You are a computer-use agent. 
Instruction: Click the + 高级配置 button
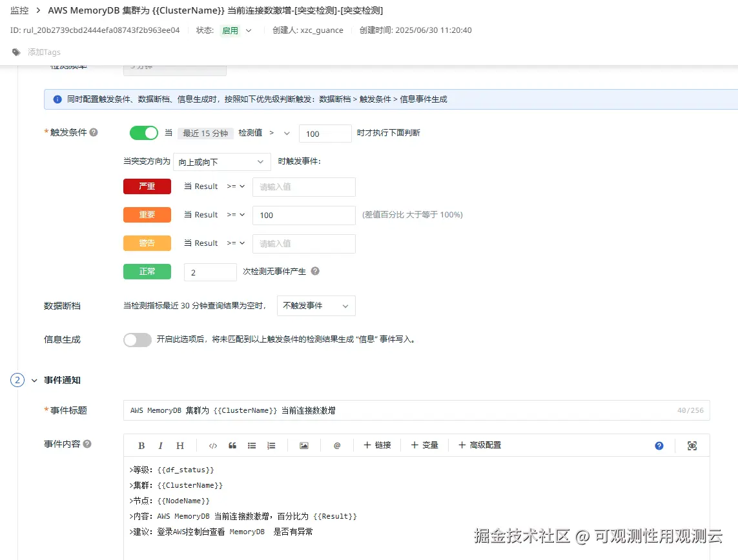point(480,445)
